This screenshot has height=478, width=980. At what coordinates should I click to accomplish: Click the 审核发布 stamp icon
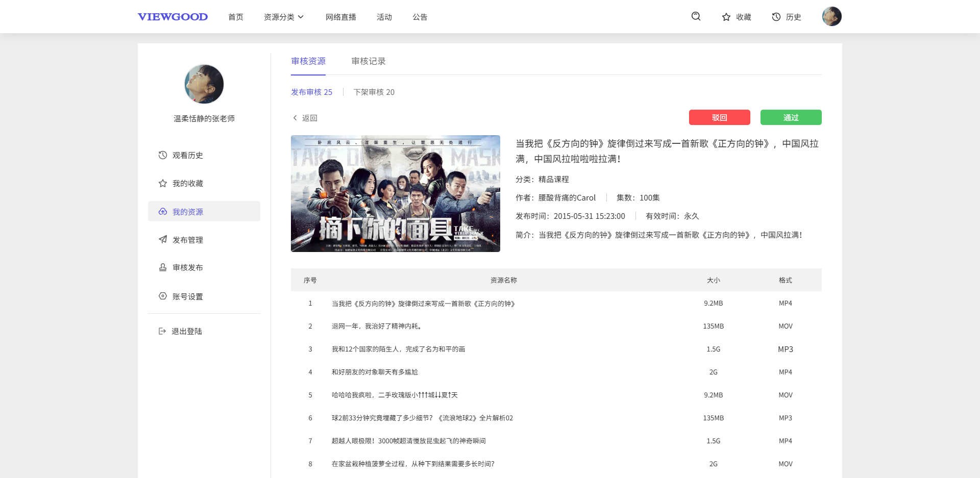coord(163,267)
